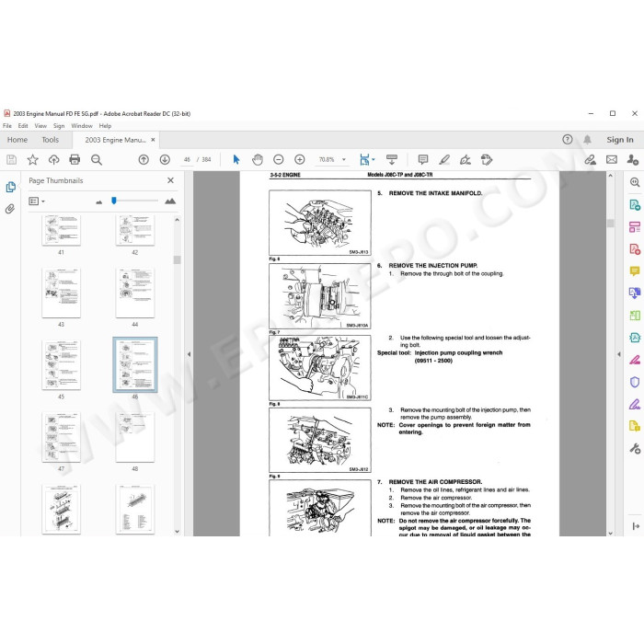Show the Page Thumbnails pane icon
Screen dimensions: 644x644
11,187
